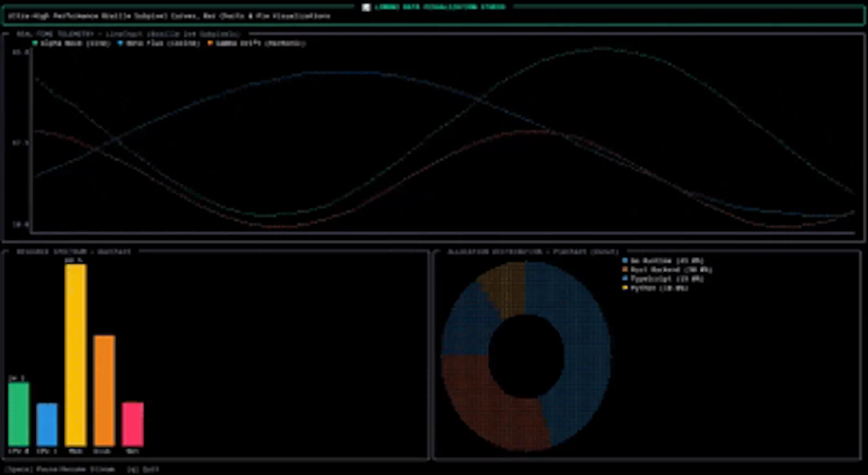This screenshot has height=475, width=868.
Task: Click the bottom y-axis value of line chart
Action: point(21,223)
